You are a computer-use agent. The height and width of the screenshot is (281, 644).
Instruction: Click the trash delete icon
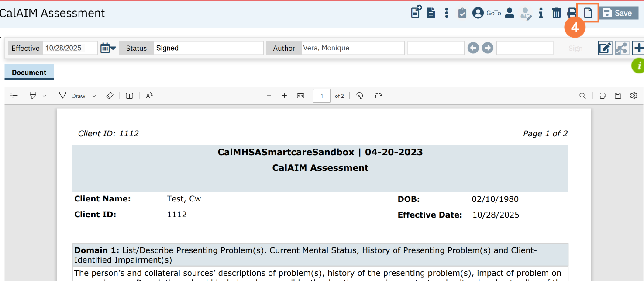click(556, 13)
